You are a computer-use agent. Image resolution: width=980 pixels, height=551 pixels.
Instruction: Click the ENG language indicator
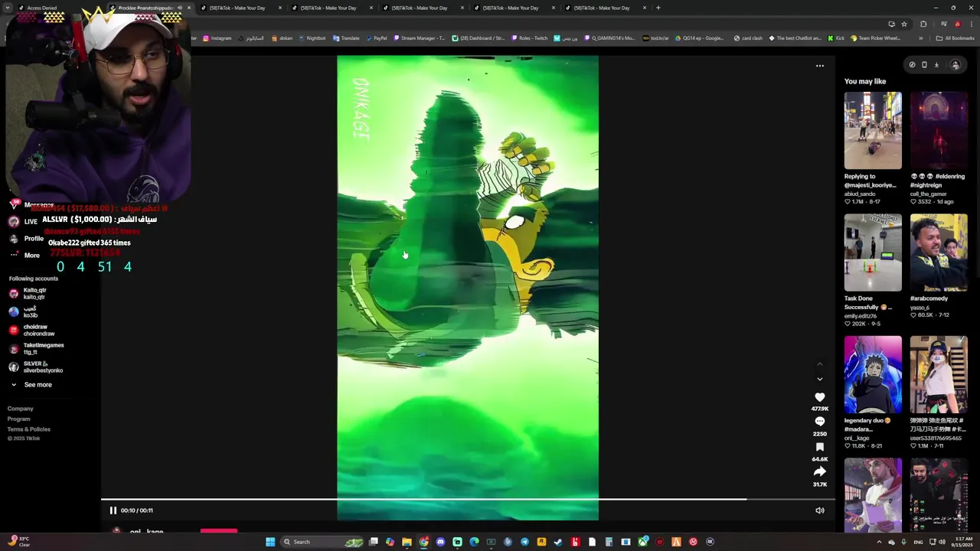pos(918,542)
